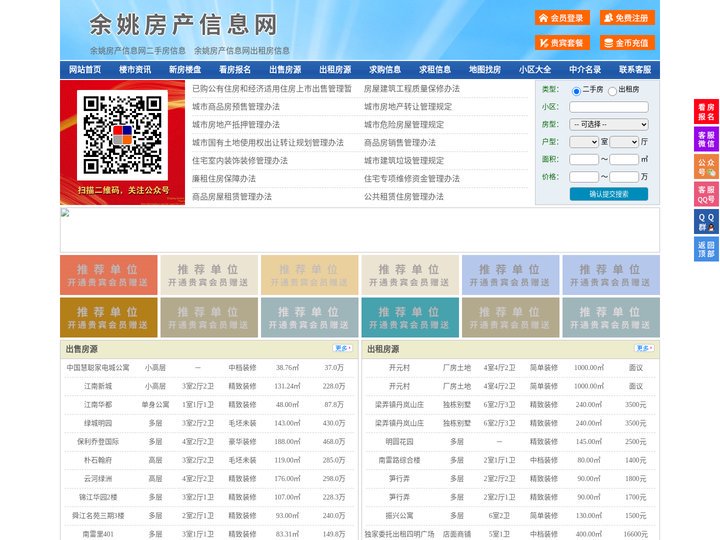
Task: Click 更多 in 出售房源 header
Action: [343, 349]
